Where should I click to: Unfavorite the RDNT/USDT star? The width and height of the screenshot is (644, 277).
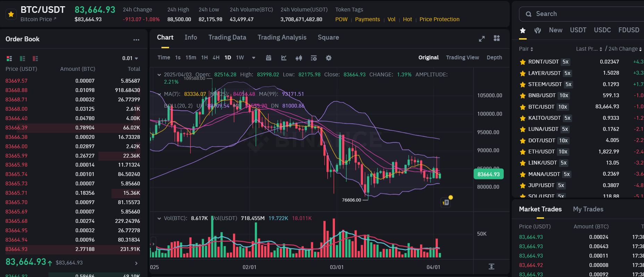(522, 62)
